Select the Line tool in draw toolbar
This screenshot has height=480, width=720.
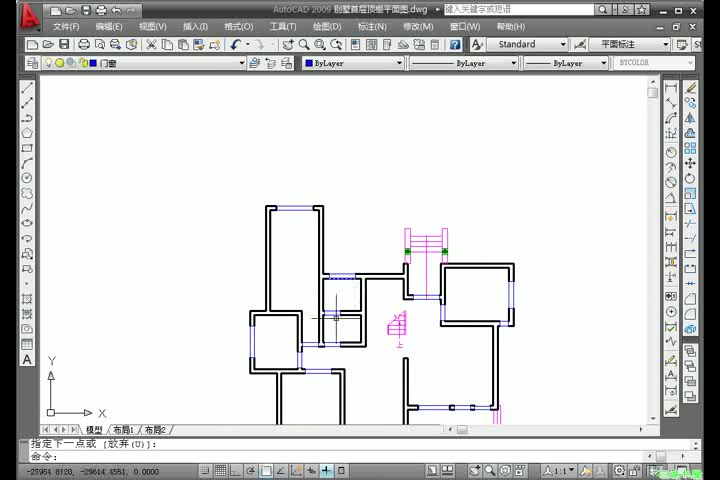[x=27, y=87]
